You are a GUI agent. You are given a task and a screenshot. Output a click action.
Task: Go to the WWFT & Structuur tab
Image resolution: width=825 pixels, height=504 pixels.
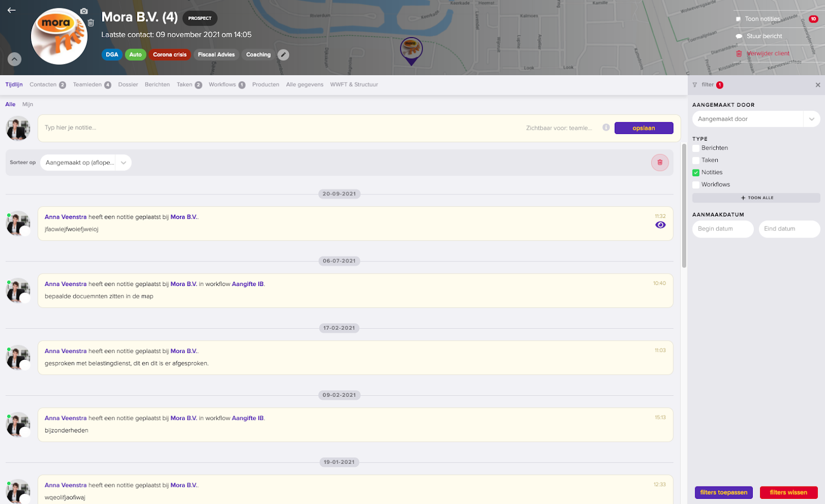click(x=354, y=85)
